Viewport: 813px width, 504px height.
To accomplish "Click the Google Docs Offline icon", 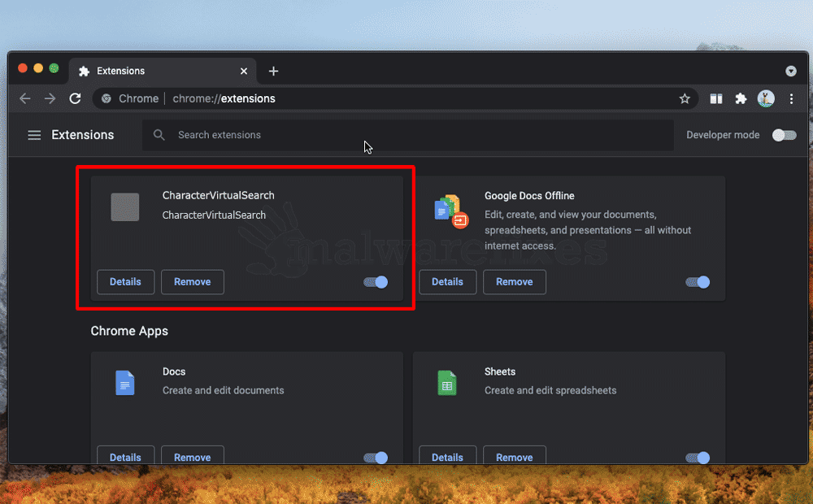I will coord(451,211).
